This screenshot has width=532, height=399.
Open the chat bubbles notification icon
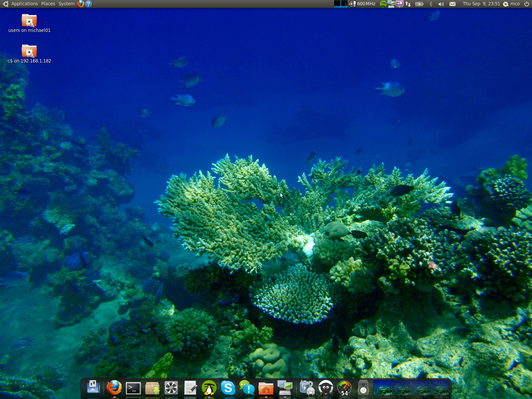[x=247, y=388]
